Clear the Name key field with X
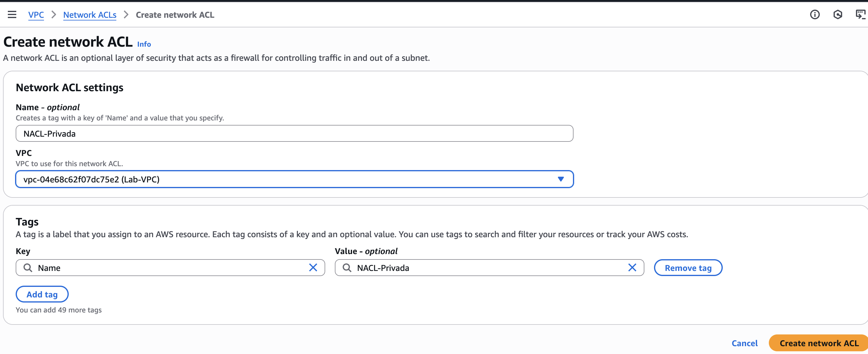The height and width of the screenshot is (354, 868). (x=313, y=268)
